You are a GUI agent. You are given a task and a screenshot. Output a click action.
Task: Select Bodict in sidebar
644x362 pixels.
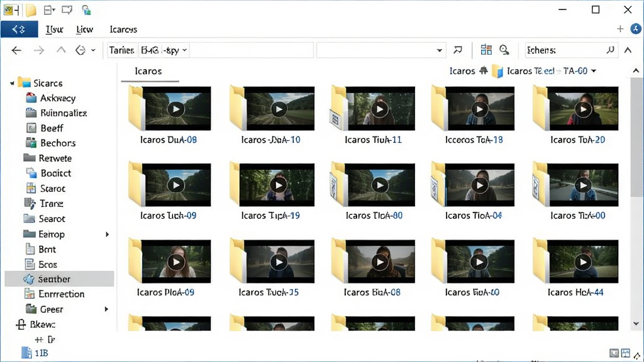coord(48,173)
